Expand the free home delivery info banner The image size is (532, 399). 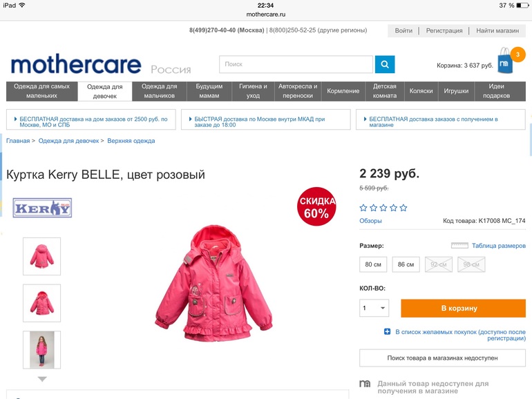91,119
